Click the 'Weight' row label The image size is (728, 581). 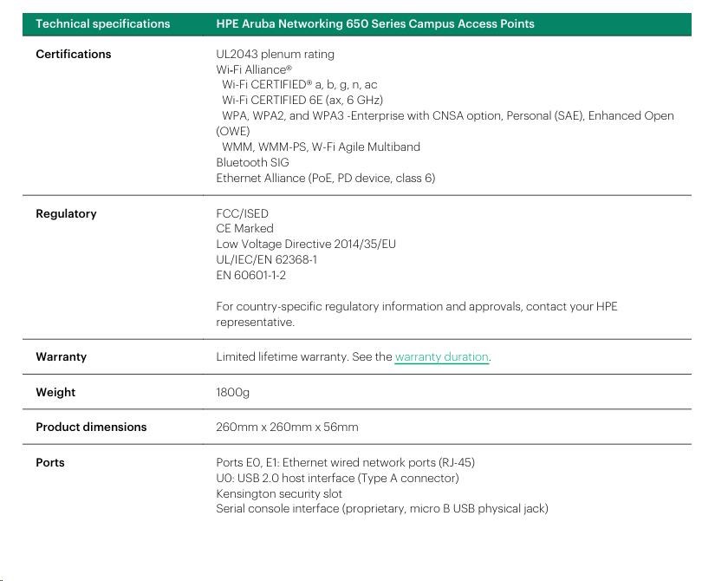point(55,392)
